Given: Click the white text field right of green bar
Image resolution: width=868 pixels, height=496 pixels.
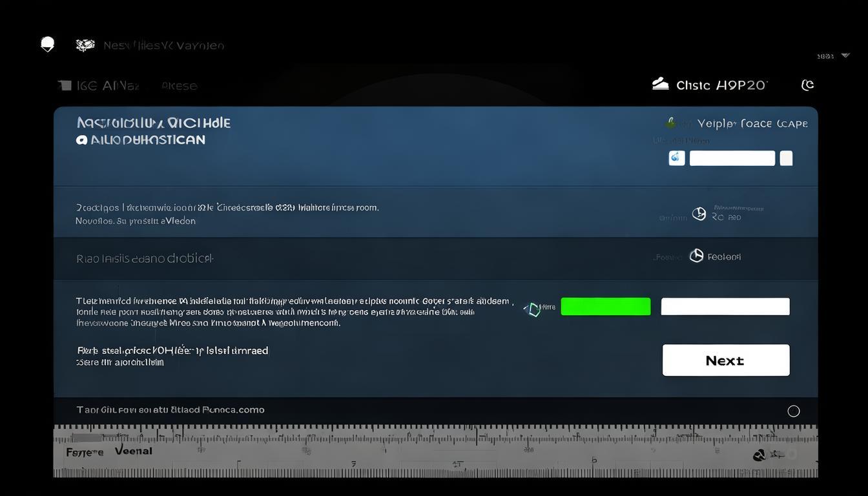Looking at the screenshot, I should point(725,307).
